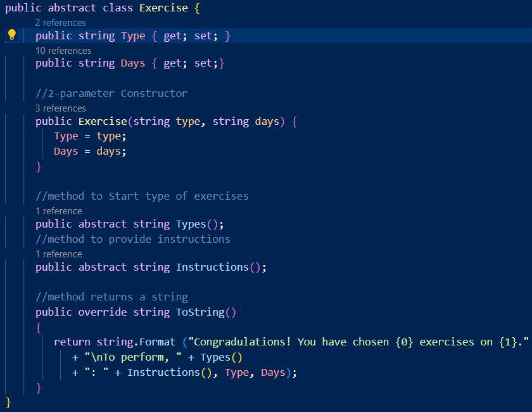Open the '2 references' CodeLens above Type
532x412 pixels.
point(61,23)
